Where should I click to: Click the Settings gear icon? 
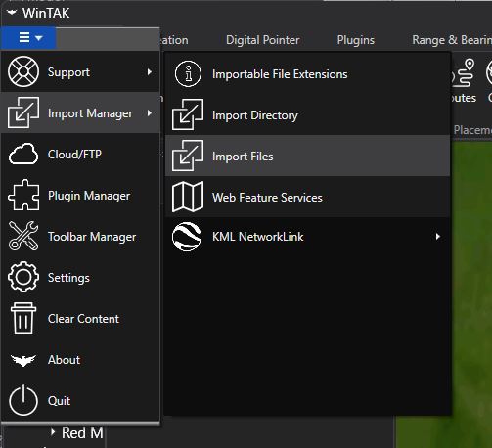pos(23,277)
